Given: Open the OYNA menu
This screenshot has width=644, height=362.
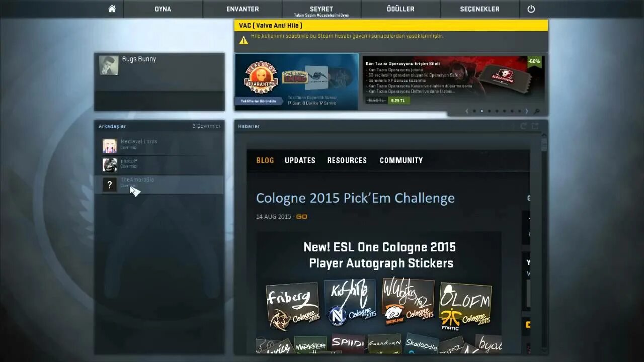Looking at the screenshot, I should coord(163,9).
